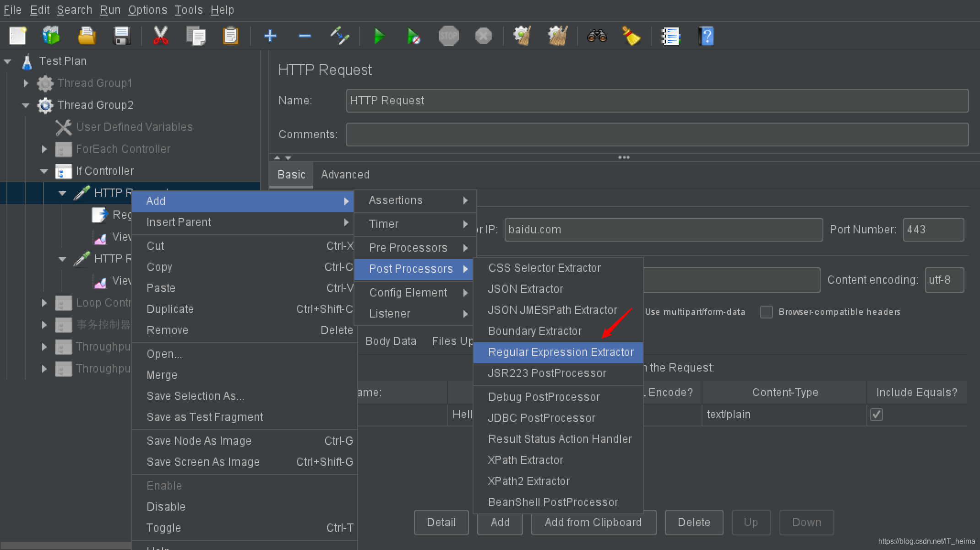Click the Add from Clipboard button
The image size is (980, 550).
pos(593,523)
